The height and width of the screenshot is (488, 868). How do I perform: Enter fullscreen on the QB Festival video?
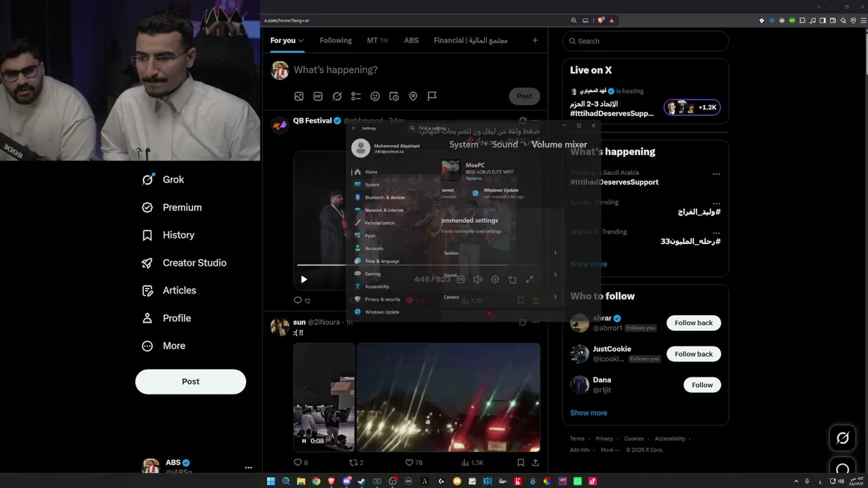(x=529, y=279)
